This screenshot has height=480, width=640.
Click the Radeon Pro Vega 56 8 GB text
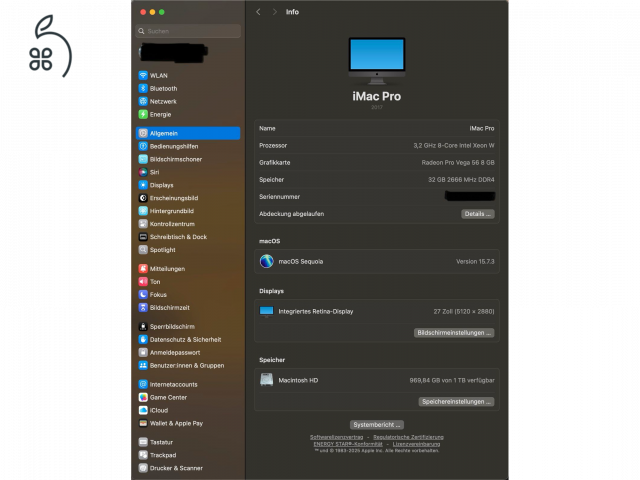coord(458,163)
